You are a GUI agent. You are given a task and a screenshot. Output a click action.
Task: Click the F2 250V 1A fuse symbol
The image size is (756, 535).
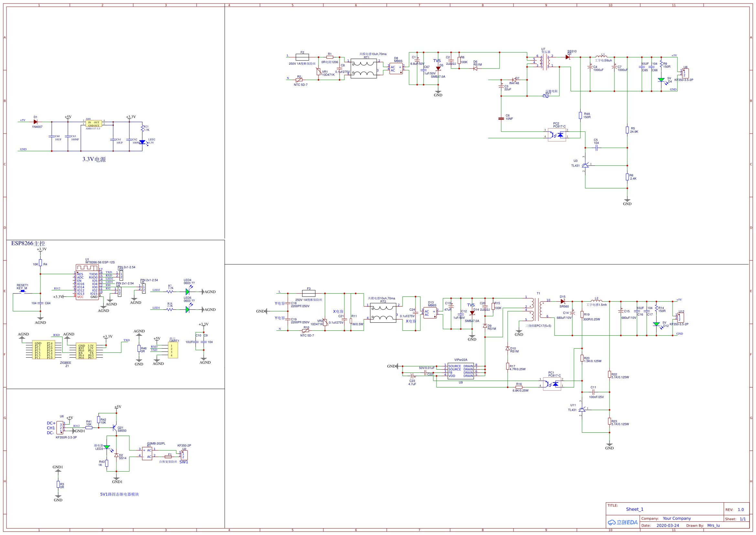[x=302, y=57]
